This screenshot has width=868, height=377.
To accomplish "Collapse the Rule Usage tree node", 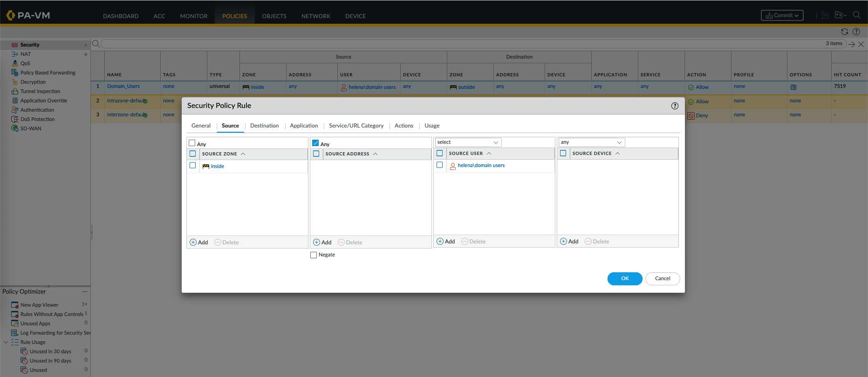I will (x=6, y=342).
